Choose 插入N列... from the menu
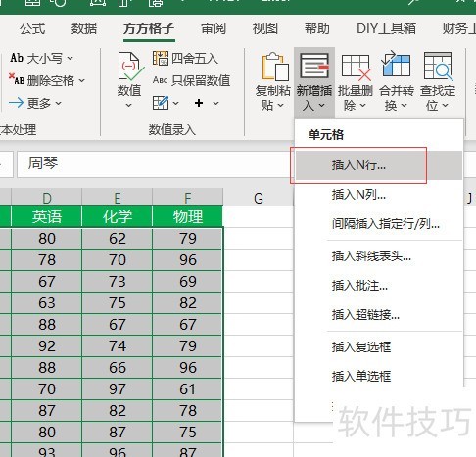The image size is (476, 457). point(379,195)
